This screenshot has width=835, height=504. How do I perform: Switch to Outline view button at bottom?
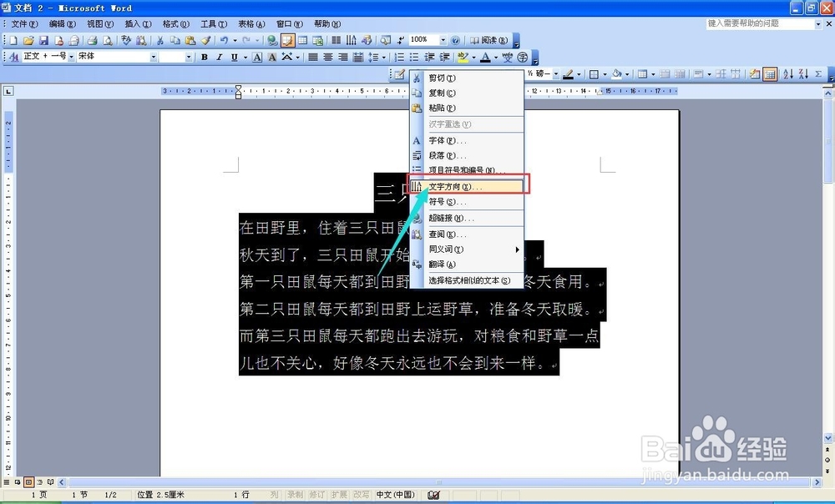tap(39, 482)
